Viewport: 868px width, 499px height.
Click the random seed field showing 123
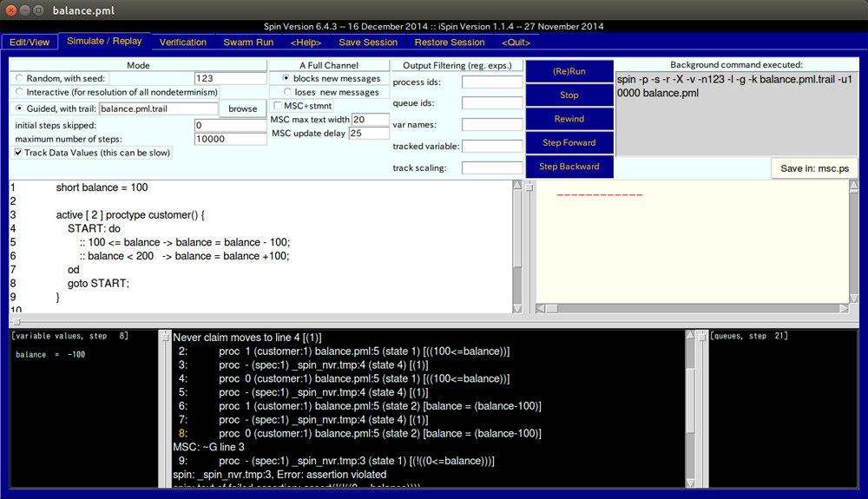point(230,79)
